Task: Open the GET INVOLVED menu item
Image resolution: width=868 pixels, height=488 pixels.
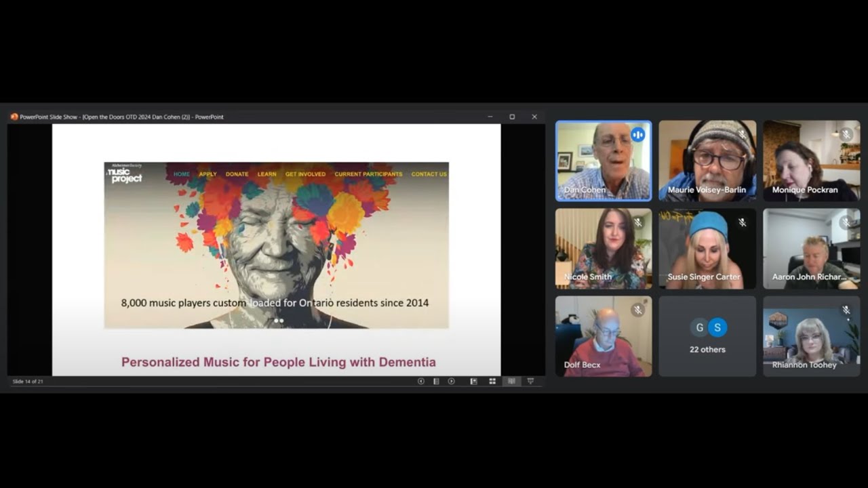Action: 305,174
